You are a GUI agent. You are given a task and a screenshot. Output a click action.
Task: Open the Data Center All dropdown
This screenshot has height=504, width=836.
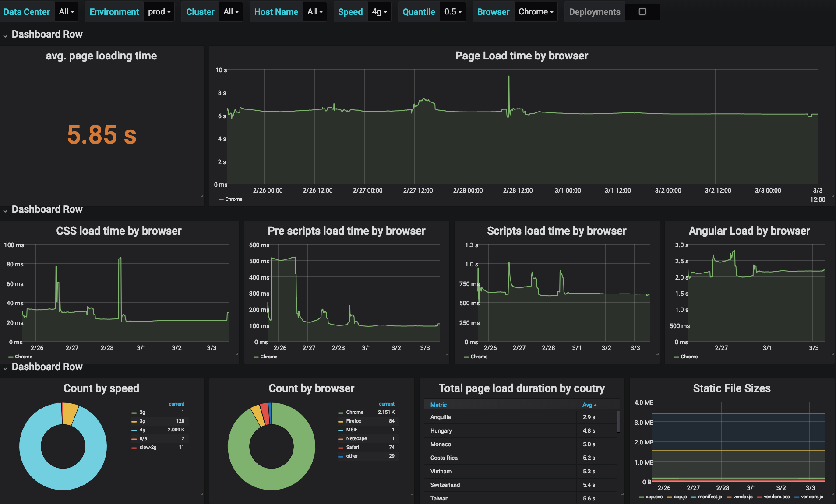[66, 12]
